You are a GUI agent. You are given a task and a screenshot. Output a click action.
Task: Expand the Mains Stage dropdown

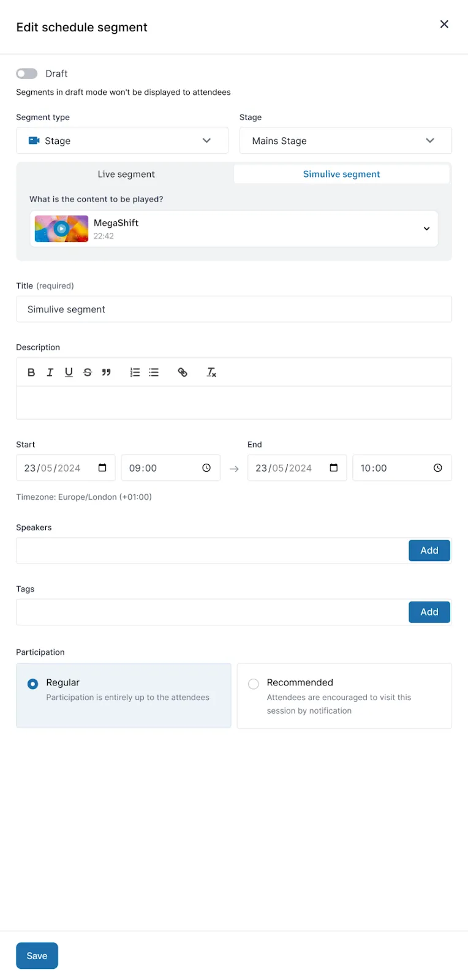point(345,141)
